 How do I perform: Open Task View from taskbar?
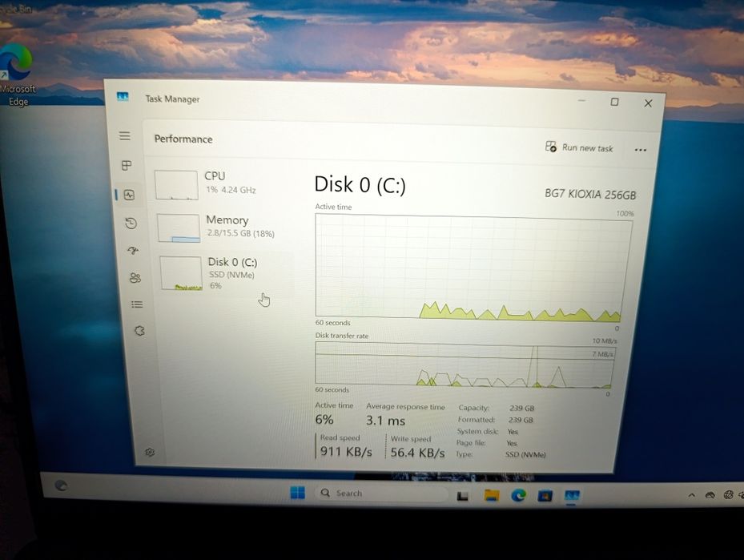point(463,495)
